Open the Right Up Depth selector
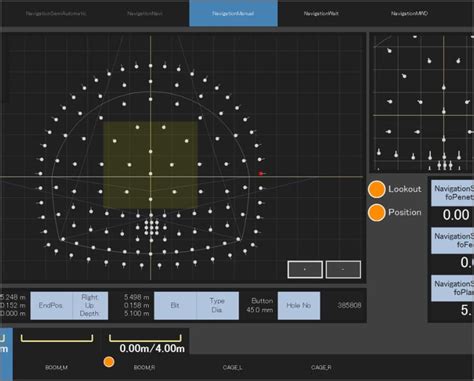474x381 pixels. (90, 306)
